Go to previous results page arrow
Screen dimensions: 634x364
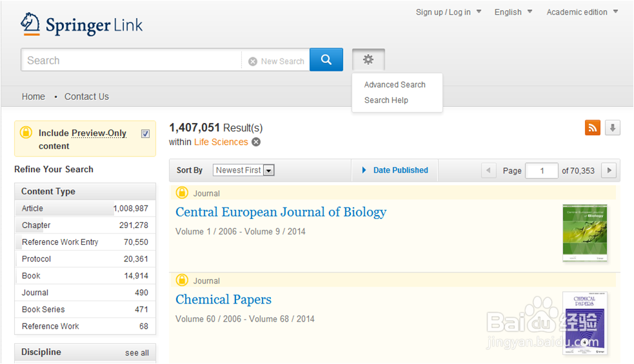click(489, 171)
